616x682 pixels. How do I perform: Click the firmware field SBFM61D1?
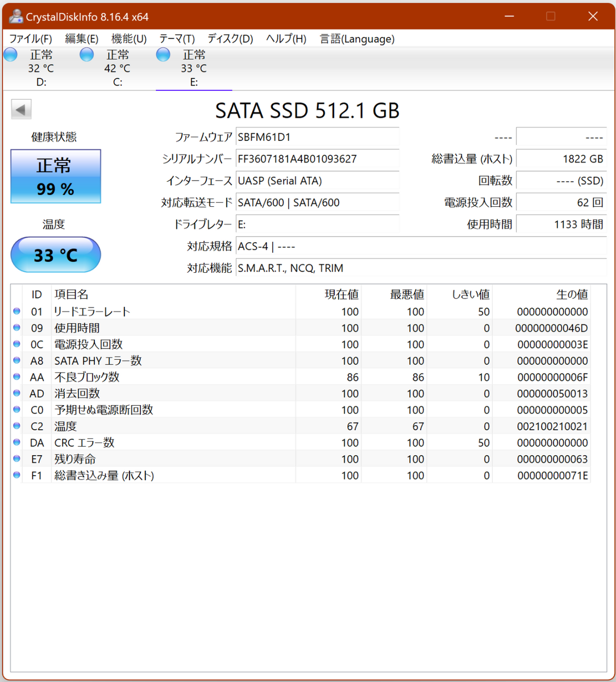pos(317,137)
